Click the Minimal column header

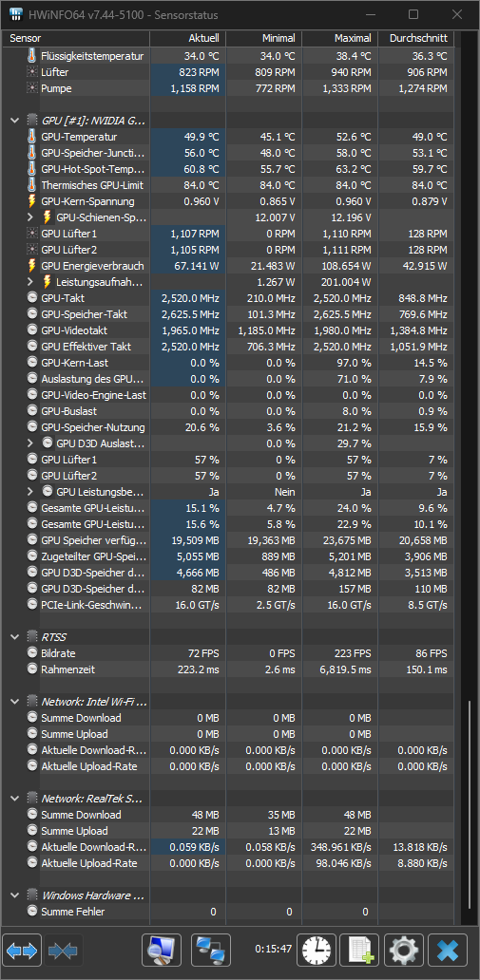coord(263,39)
